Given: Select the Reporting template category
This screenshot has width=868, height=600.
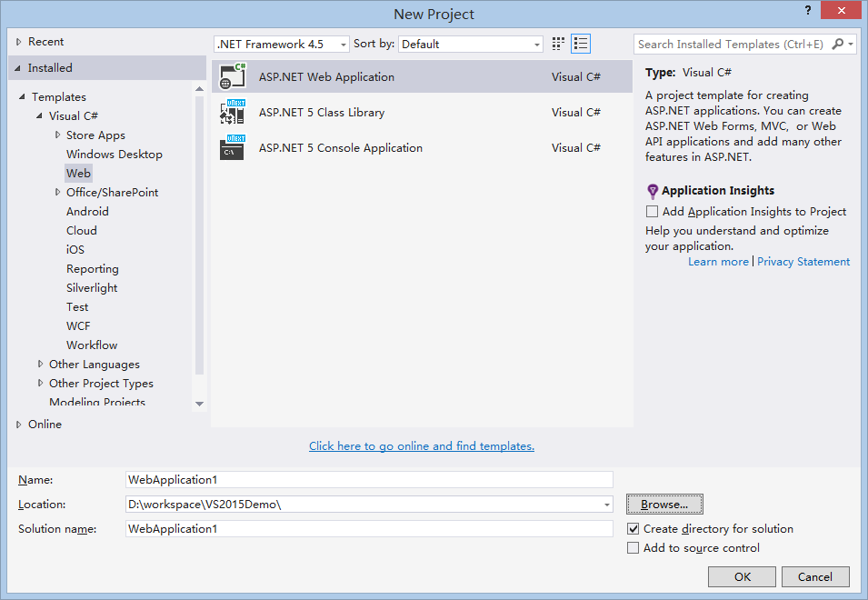Looking at the screenshot, I should click(93, 269).
